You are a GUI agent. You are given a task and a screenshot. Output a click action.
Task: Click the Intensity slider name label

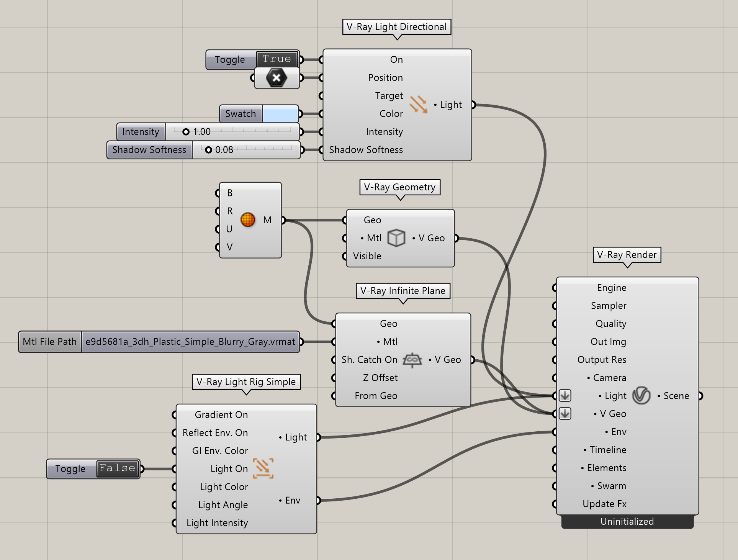(141, 132)
